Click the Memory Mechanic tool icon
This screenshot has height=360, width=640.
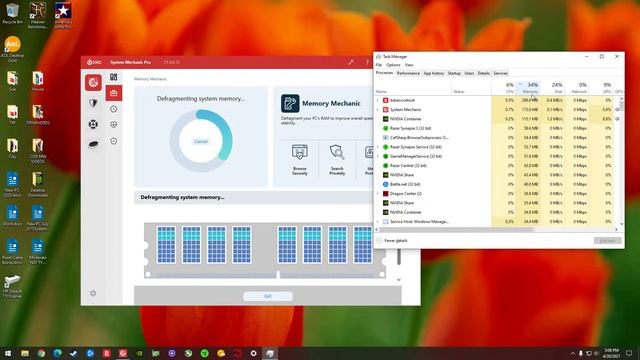[x=290, y=103]
